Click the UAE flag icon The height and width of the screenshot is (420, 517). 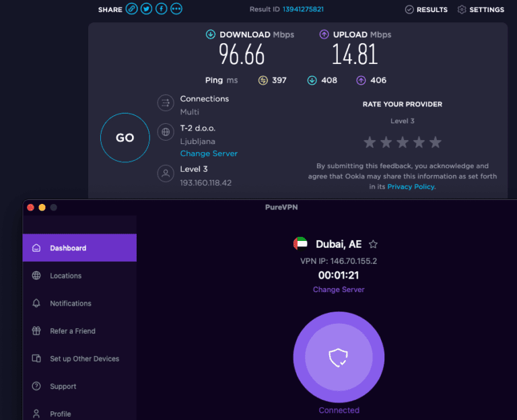300,244
